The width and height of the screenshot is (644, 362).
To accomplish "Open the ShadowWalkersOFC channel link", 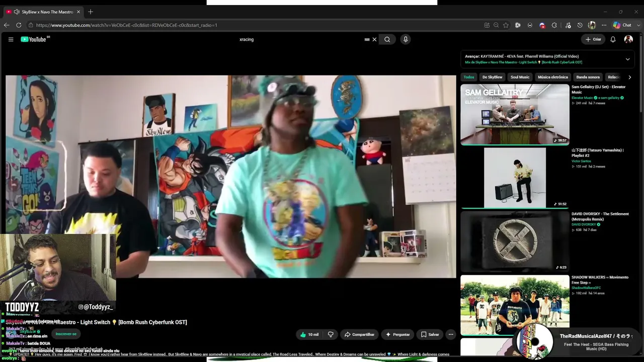I will click(x=586, y=288).
